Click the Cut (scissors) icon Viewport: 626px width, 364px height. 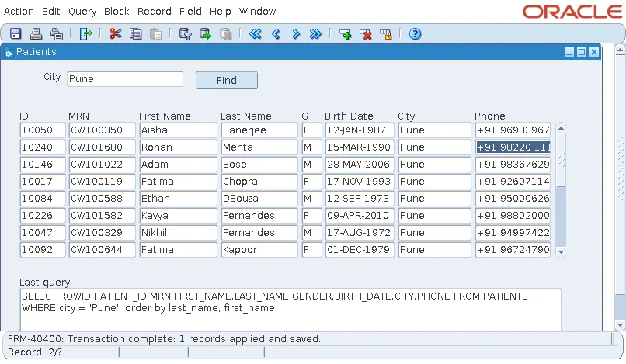[116, 34]
